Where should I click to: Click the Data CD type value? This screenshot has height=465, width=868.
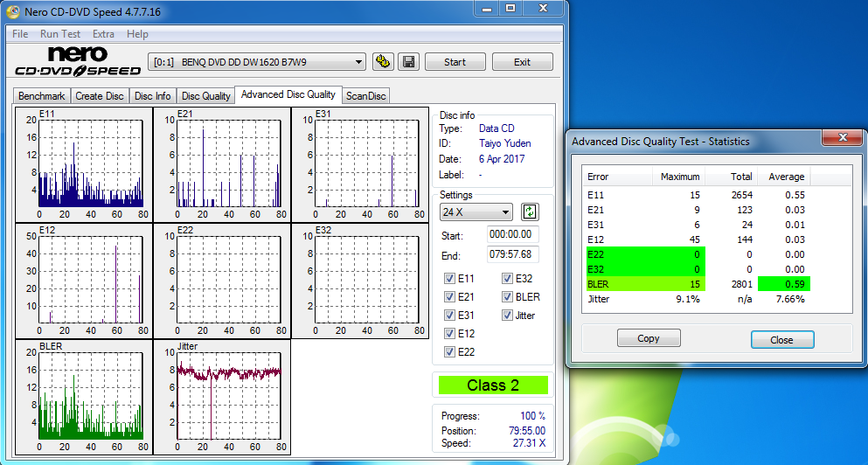pos(496,128)
